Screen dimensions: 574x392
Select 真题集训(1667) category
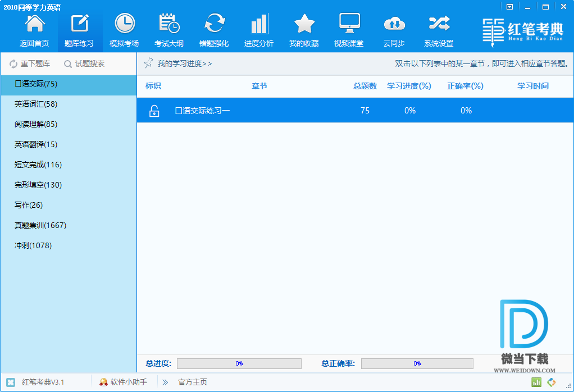pos(69,225)
